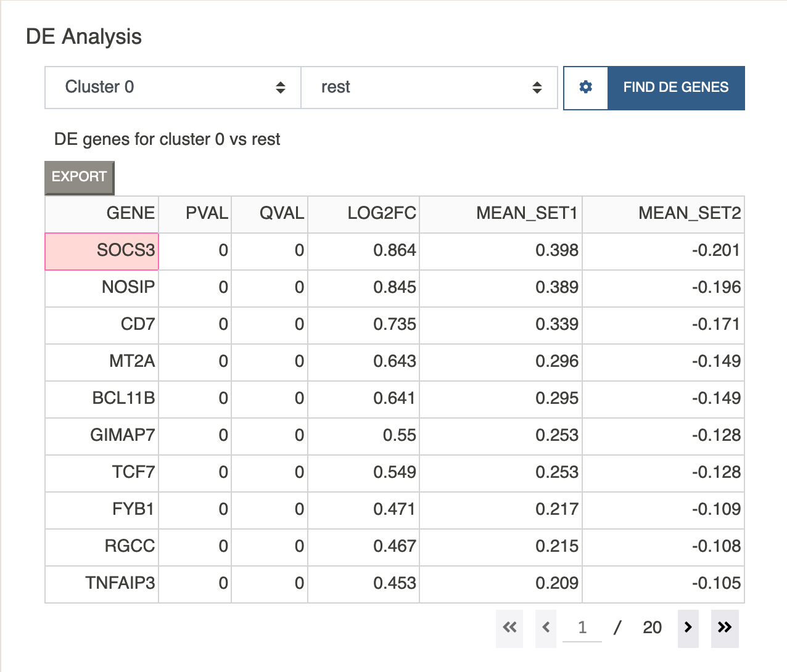Click the MEAN_SET1 column header
This screenshot has height=672, width=787.
click(x=501, y=214)
